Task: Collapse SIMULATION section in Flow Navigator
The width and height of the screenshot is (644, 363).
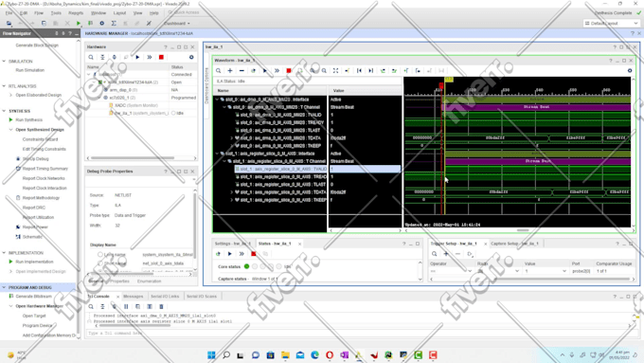Action: point(4,62)
